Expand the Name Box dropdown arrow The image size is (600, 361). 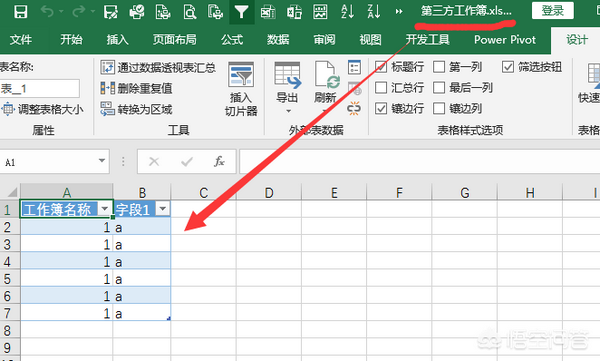(102, 161)
